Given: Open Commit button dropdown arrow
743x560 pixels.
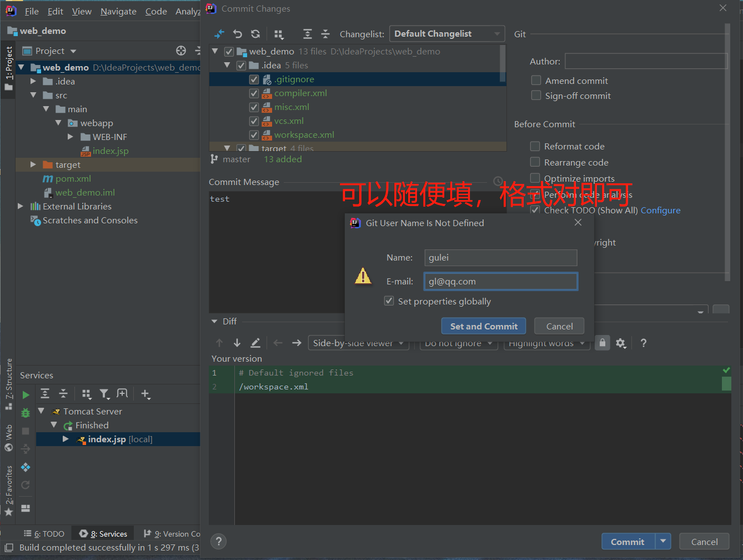Looking at the screenshot, I should (x=663, y=542).
